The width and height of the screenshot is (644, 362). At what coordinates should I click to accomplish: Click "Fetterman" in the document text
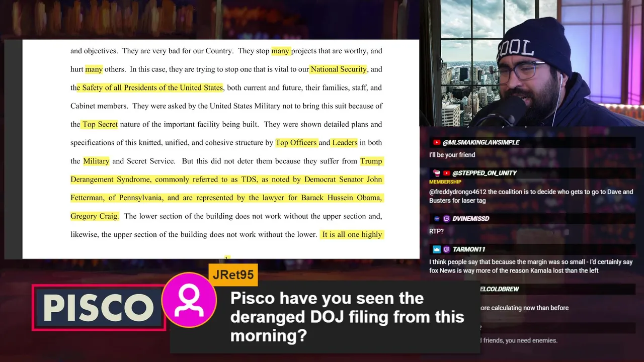click(x=87, y=198)
